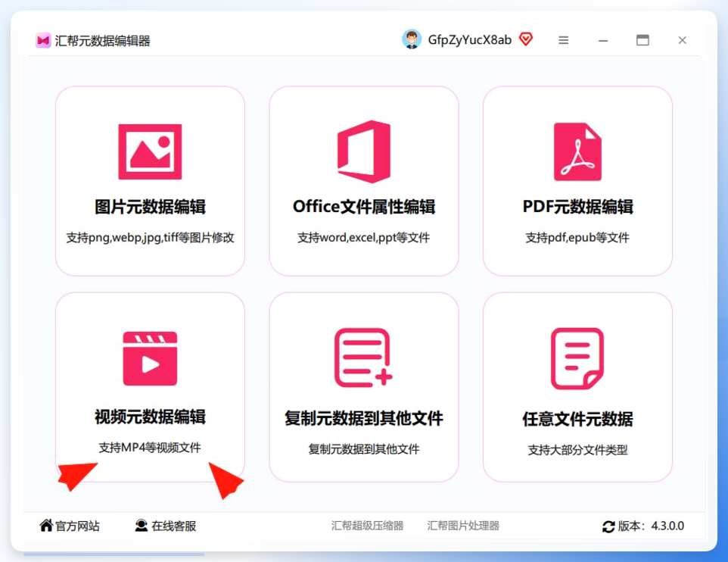The width and height of the screenshot is (728, 562).
Task: Click the refresh icon beside version
Action: [x=608, y=526]
